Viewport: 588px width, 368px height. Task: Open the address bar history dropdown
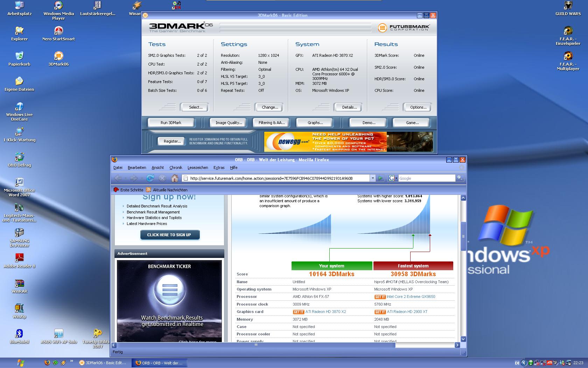point(372,178)
